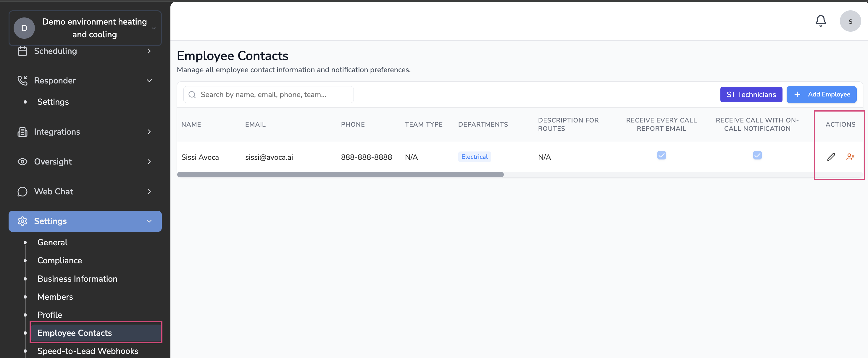Viewport: 868px width, 358px height.
Task: Click the orange remove employee icon
Action: coord(850,157)
